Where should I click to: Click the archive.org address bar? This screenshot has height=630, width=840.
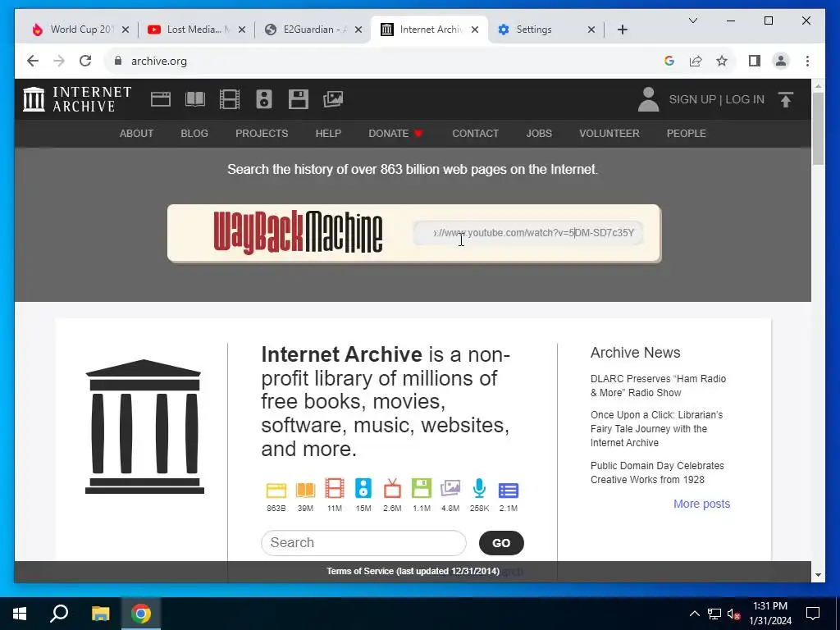pos(381,61)
